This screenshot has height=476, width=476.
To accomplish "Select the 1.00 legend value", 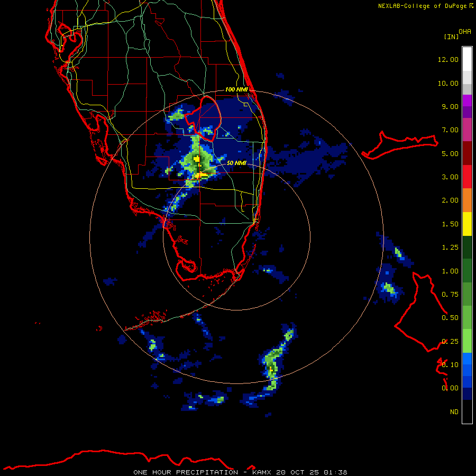I will [x=450, y=271].
